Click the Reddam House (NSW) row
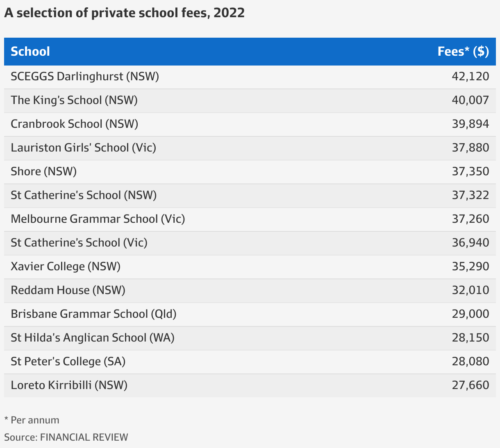This screenshot has width=500, height=448. pyautogui.click(x=68, y=290)
